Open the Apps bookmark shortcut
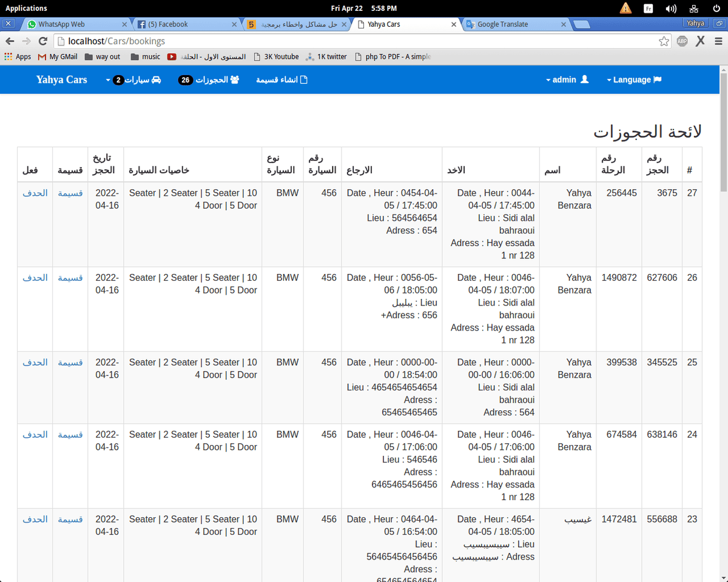728x582 pixels. coord(18,56)
